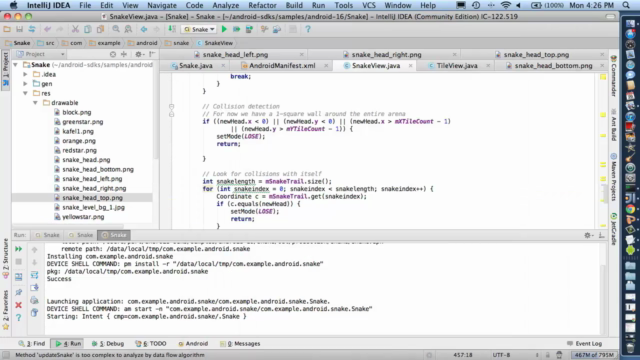Switch to TileView.java tab
Viewport: 640px width, 360px height.
click(457, 66)
